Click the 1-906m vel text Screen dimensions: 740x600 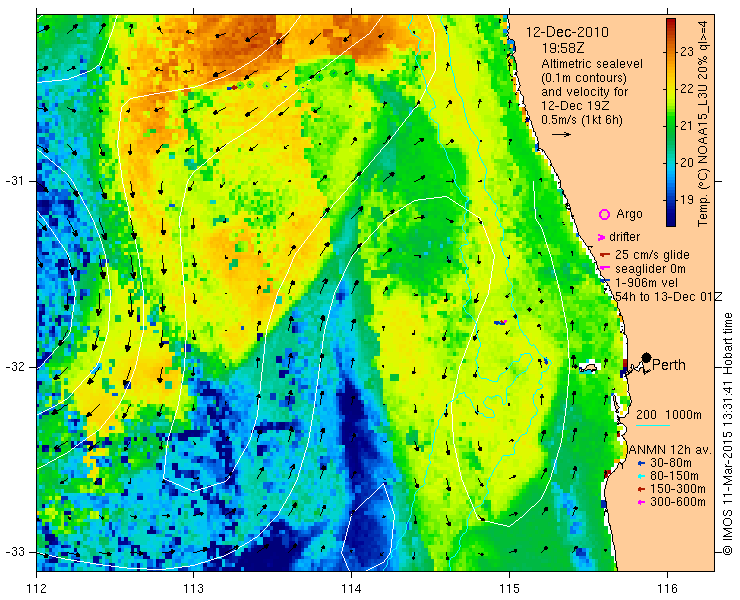tap(646, 282)
